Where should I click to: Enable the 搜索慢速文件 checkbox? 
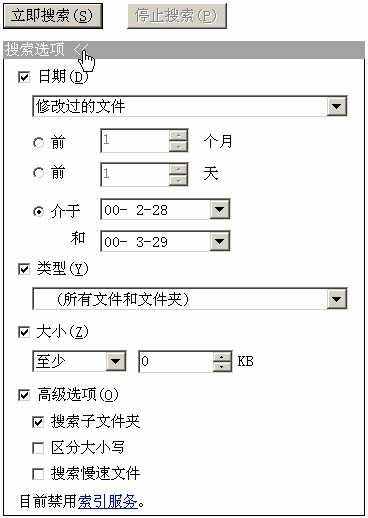pyautogui.click(x=38, y=474)
